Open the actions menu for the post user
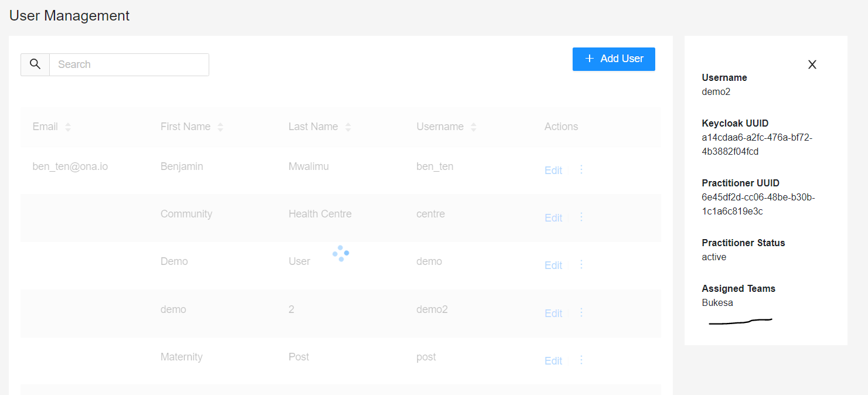Viewport: 868px width, 395px height. (581, 360)
